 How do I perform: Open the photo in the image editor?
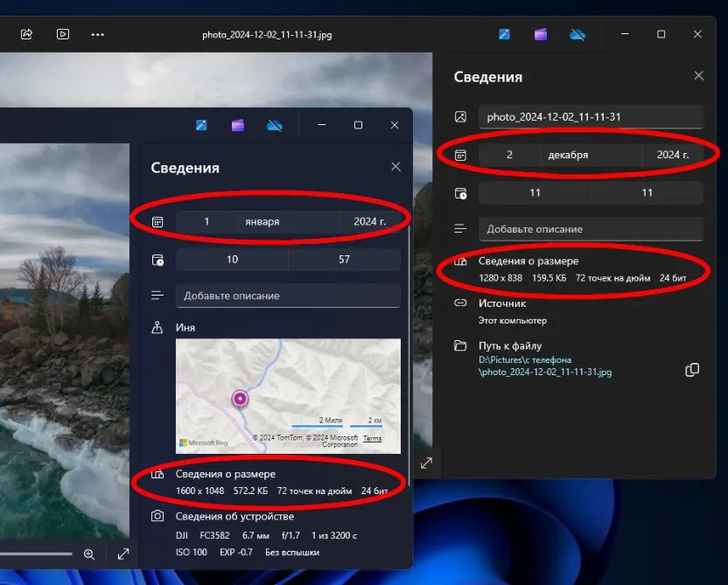tap(503, 34)
